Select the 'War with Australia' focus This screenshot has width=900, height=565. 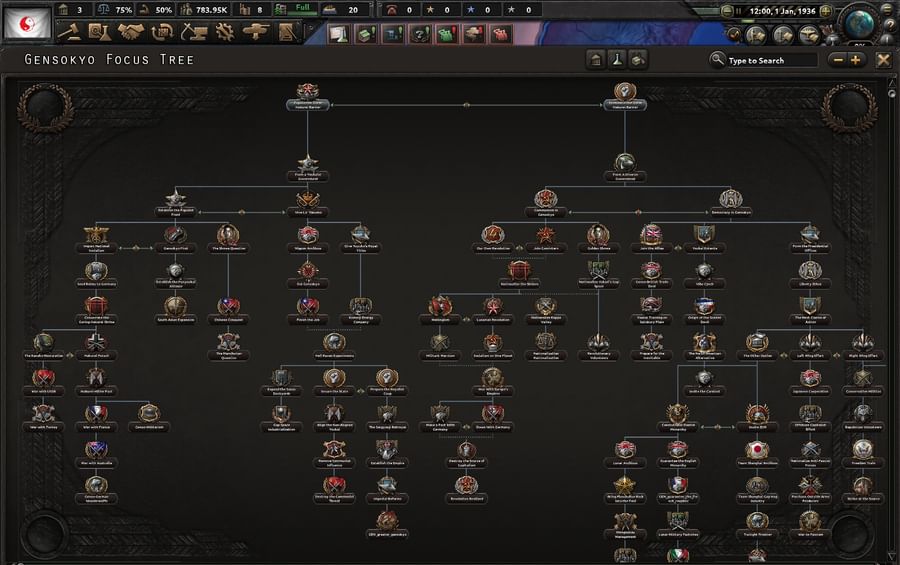click(x=96, y=454)
